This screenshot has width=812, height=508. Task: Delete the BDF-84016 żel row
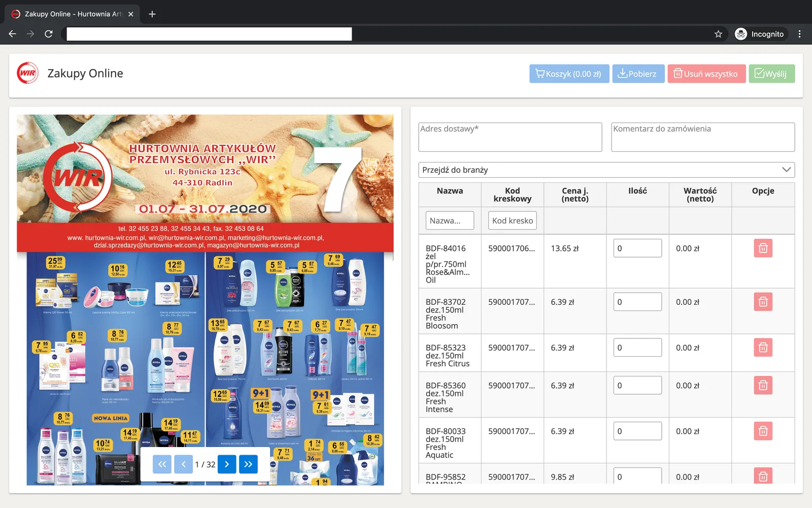point(763,248)
